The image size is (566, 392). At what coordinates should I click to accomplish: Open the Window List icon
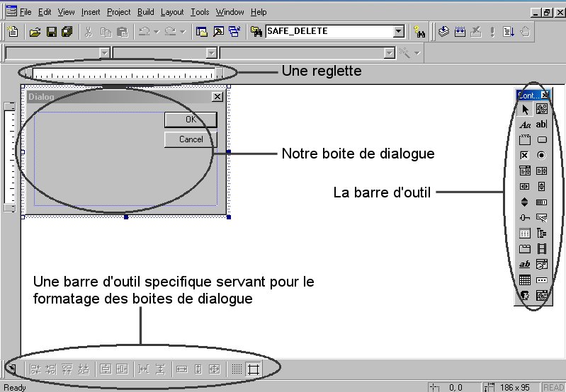tap(234, 32)
